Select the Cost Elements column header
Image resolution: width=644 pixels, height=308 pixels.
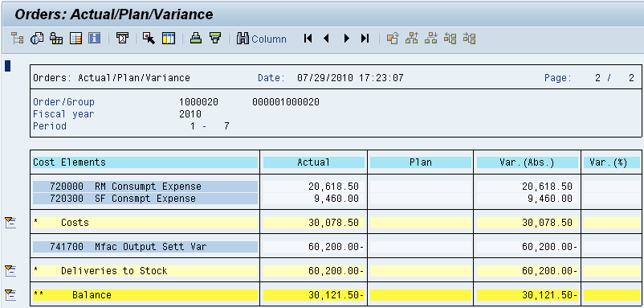point(145,162)
